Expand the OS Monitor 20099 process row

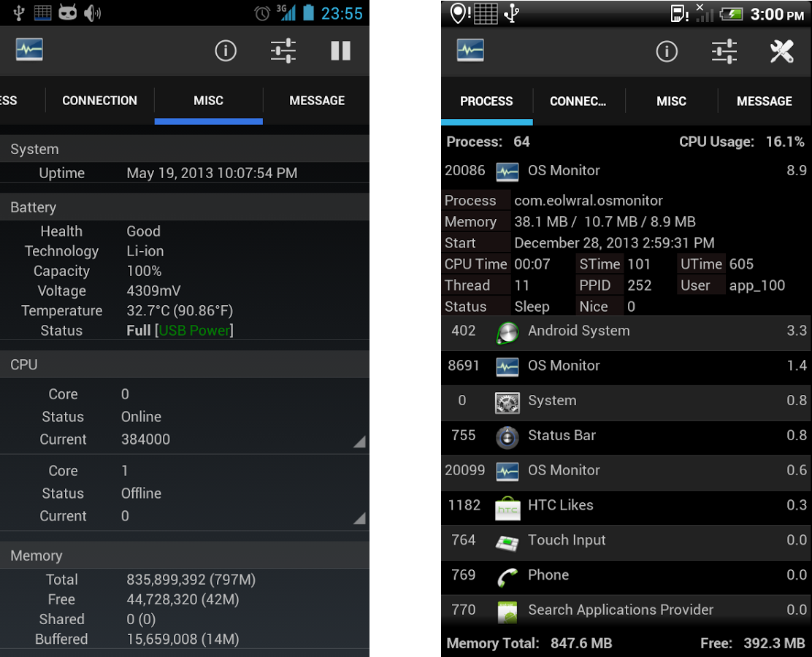pos(626,472)
